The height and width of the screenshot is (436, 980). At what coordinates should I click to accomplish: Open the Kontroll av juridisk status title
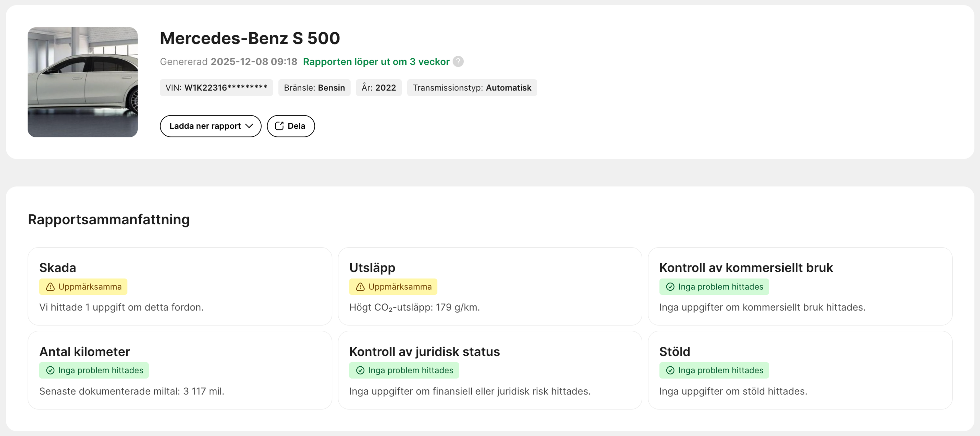click(x=424, y=352)
